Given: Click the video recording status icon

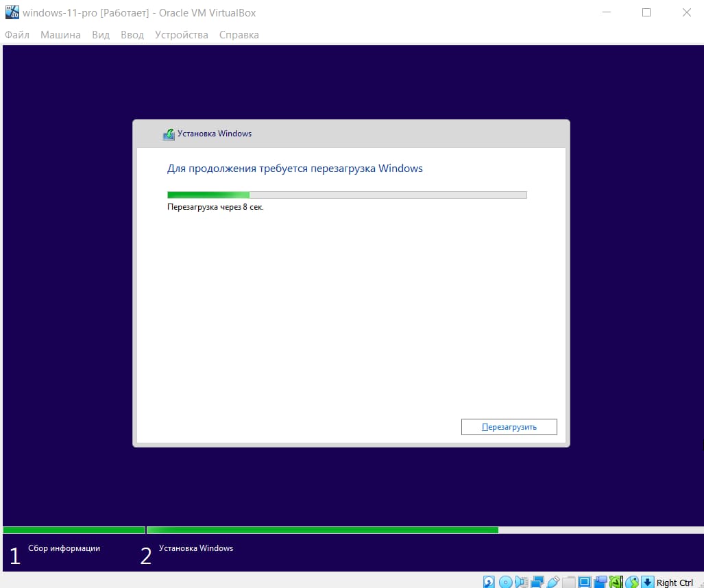Looking at the screenshot, I should pos(600,582).
